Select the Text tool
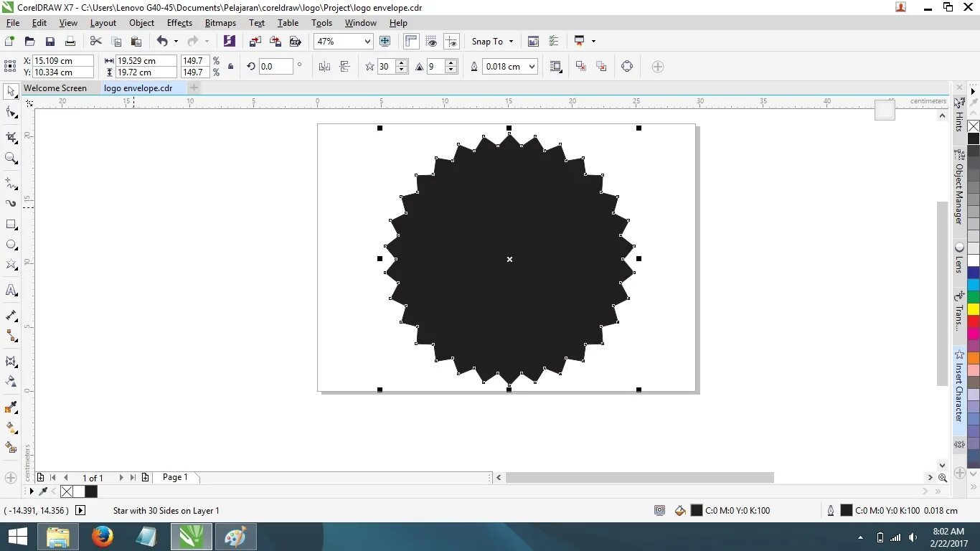The height and width of the screenshot is (551, 980). [x=11, y=291]
